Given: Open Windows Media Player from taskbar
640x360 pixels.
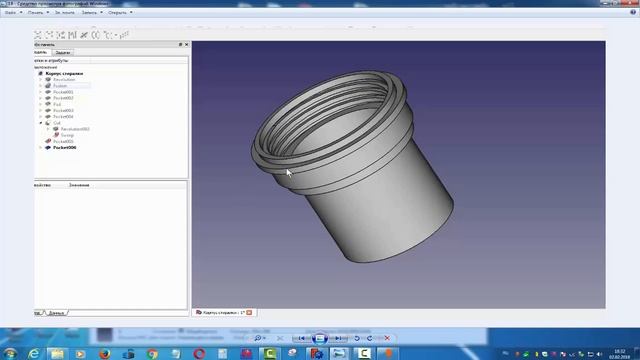Looking at the screenshot, I should pyautogui.click(x=80, y=353).
